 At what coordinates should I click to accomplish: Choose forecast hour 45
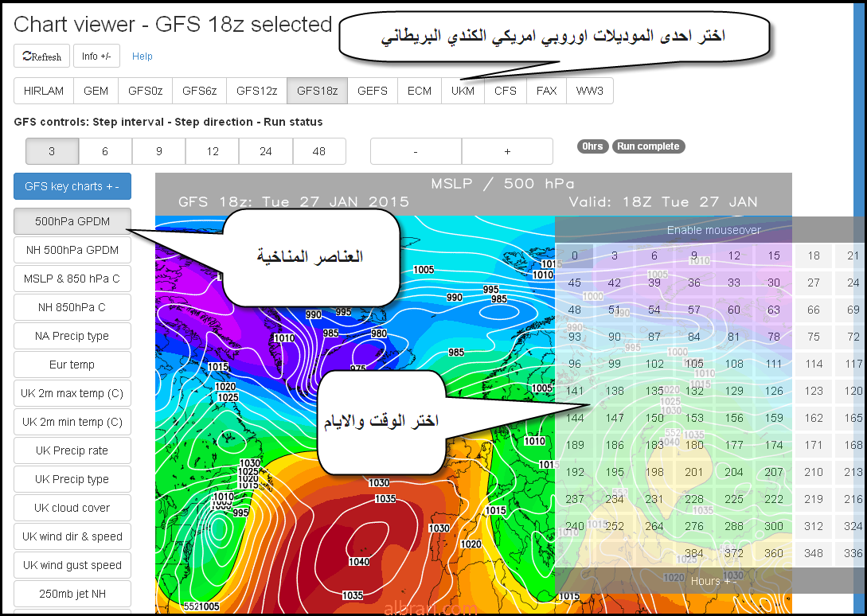[575, 283]
